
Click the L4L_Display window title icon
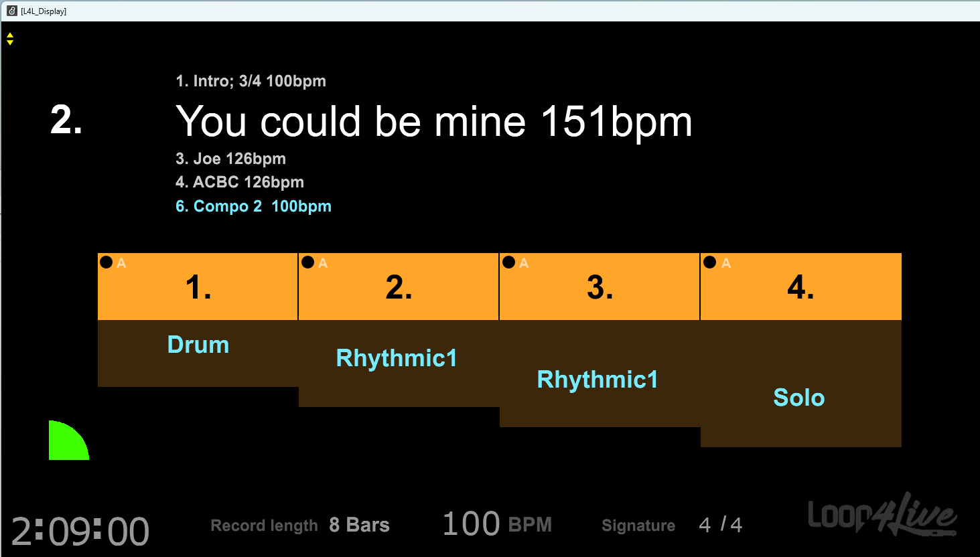coord(11,11)
